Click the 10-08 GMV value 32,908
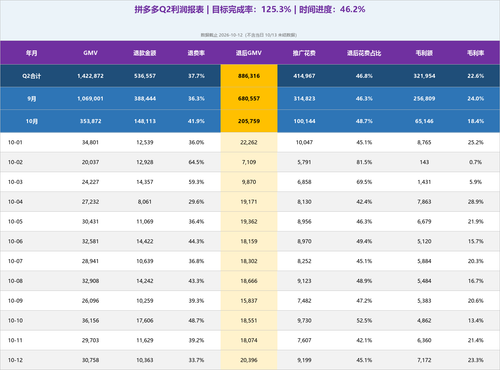This screenshot has width=500, height=370. [x=90, y=281]
